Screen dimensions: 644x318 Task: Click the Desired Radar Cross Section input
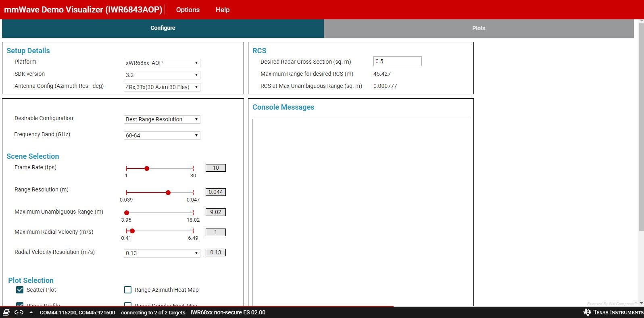[x=398, y=61]
